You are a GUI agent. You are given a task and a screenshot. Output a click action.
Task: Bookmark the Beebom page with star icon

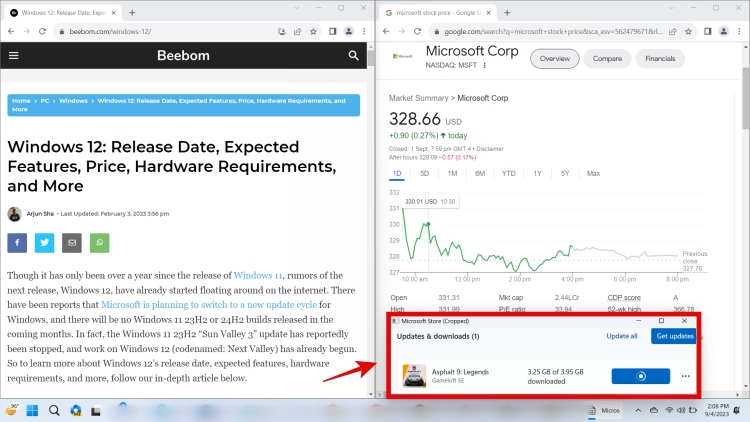[x=315, y=31]
